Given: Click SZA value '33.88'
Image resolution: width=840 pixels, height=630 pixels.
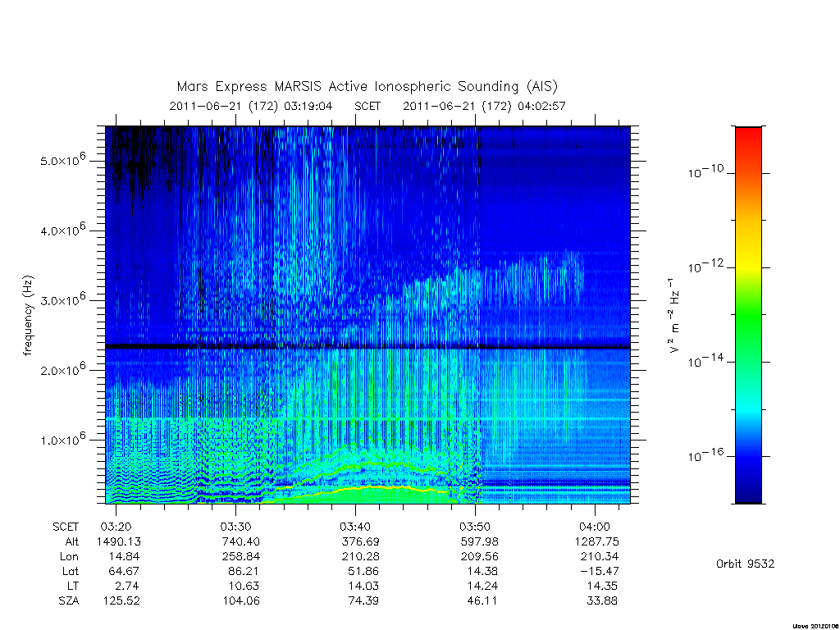Looking at the screenshot, I should (602, 601).
